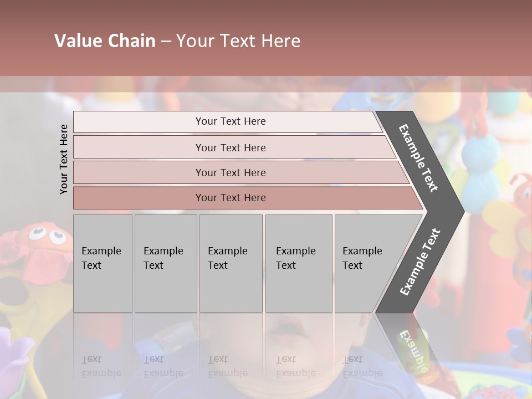Select the darkest bottom "Your Text Here" bar
Viewport: 532px width, 399px height.
coord(230,198)
